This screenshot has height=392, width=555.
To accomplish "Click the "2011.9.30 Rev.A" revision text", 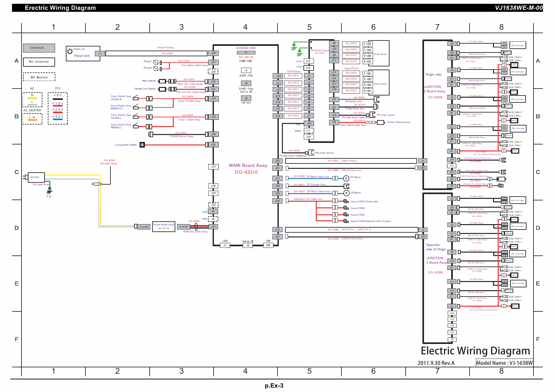I will 436,363.
